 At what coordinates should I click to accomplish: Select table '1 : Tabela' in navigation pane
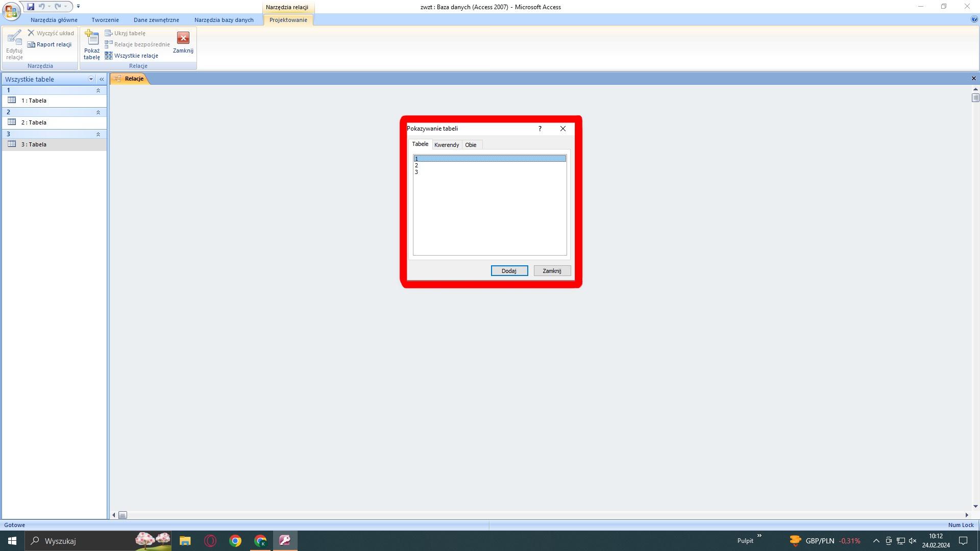click(x=54, y=101)
